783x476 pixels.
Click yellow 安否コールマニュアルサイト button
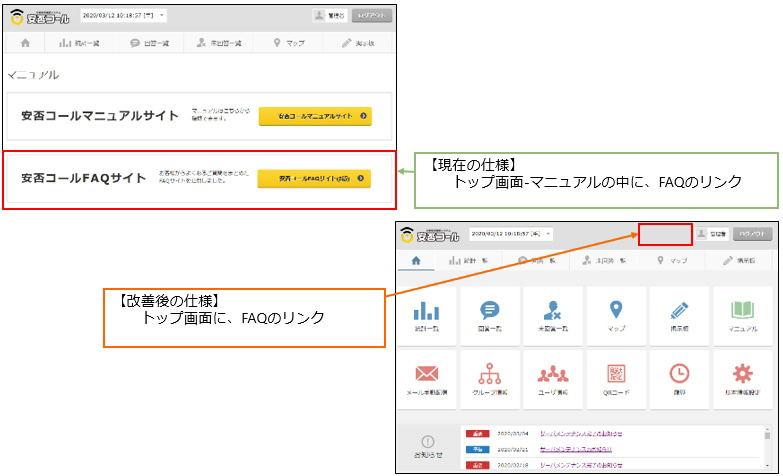pos(315,116)
